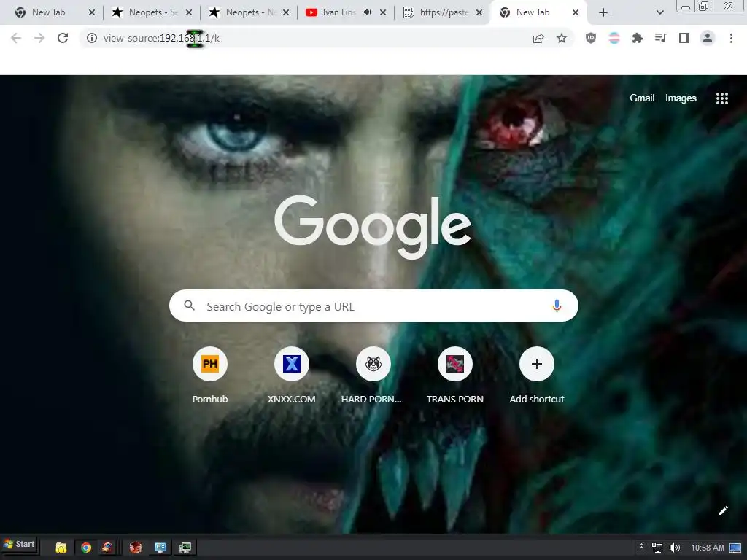Share this page icon in address bar
This screenshot has width=747, height=560.
(538, 38)
